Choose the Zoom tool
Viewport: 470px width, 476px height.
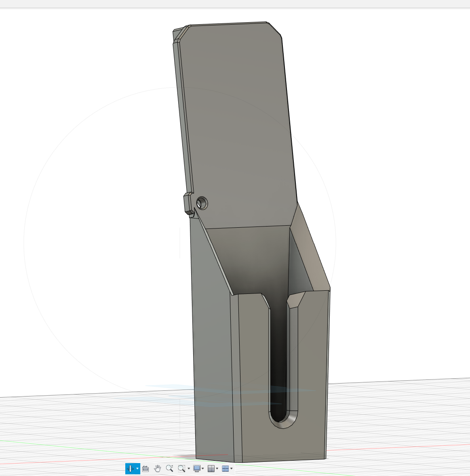tap(170, 469)
